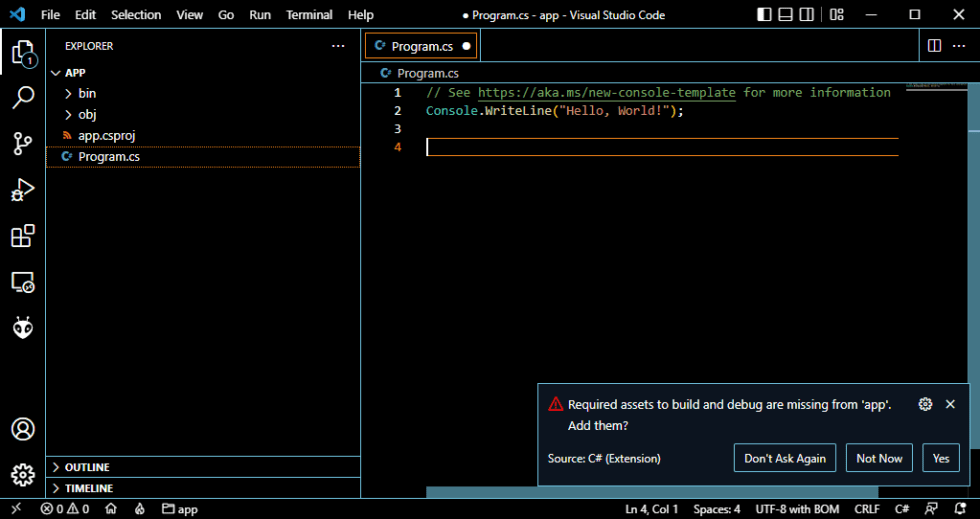Open the File menu
Image resolution: width=980 pixels, height=519 pixels.
coord(51,14)
